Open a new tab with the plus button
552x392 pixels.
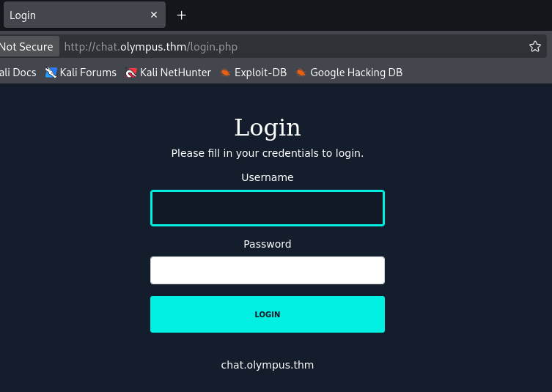182,15
